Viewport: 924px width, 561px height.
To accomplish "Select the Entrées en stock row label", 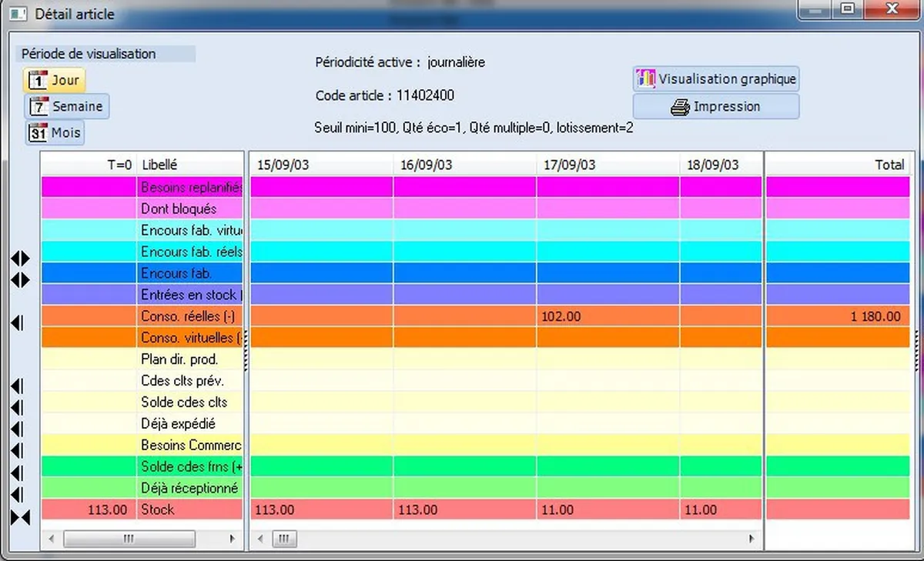I will pos(192,295).
